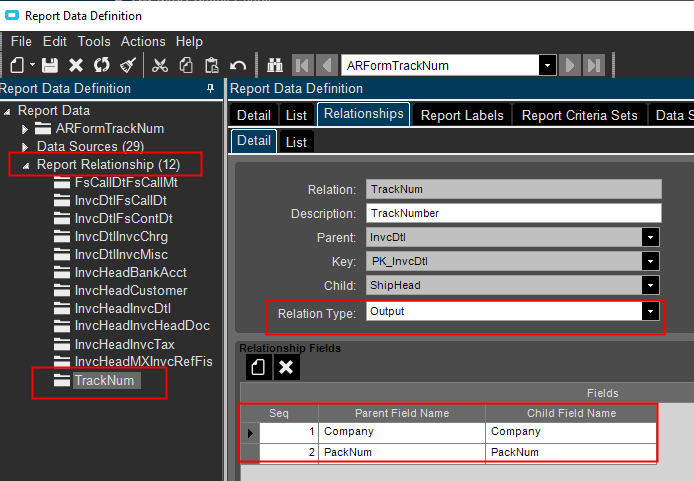Image resolution: width=694 pixels, height=481 pixels.
Task: Open the Parent InvcDtl dropdown
Action: 651,237
